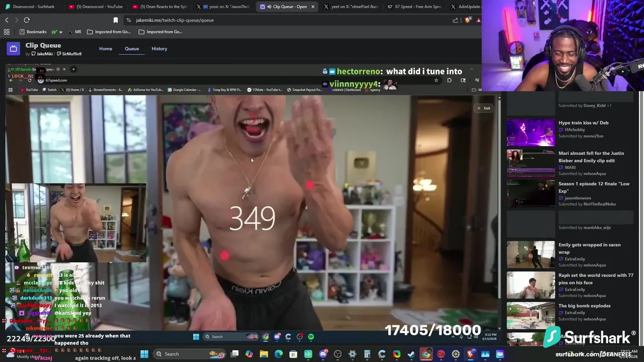This screenshot has height=362, width=644.
Task: Open The big bomb explodes clip thumbnail
Action: click(530, 315)
